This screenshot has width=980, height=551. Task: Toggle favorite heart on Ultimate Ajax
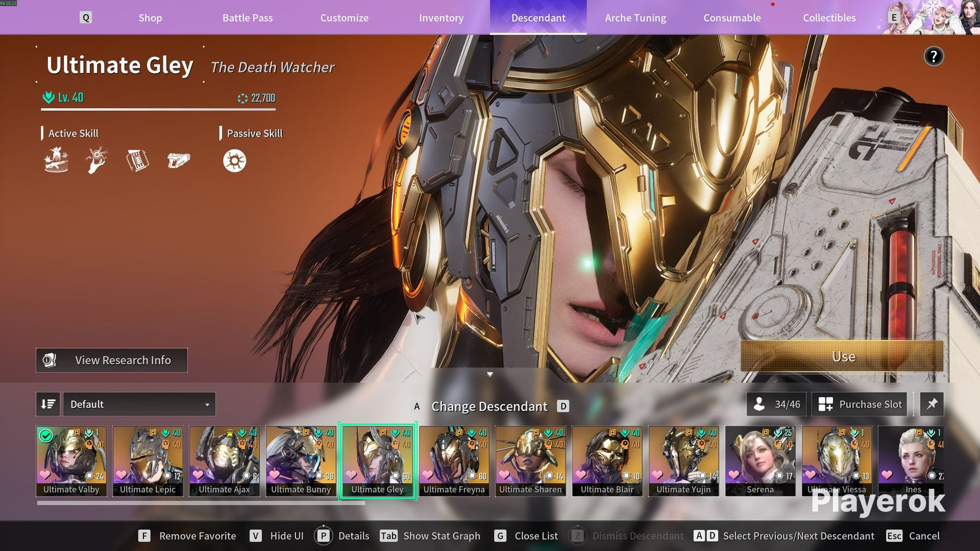point(198,474)
